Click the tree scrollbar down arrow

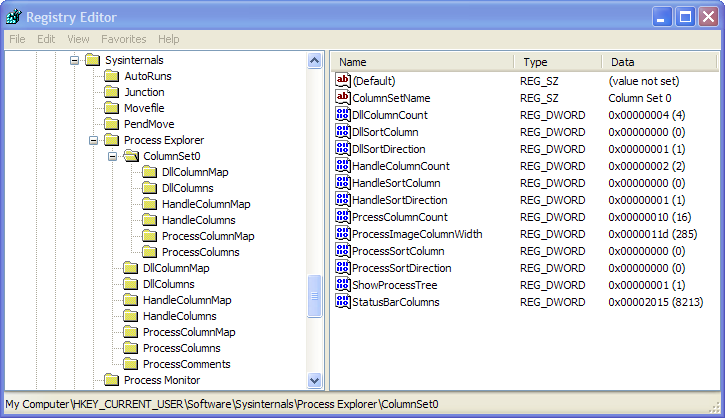[314, 381]
